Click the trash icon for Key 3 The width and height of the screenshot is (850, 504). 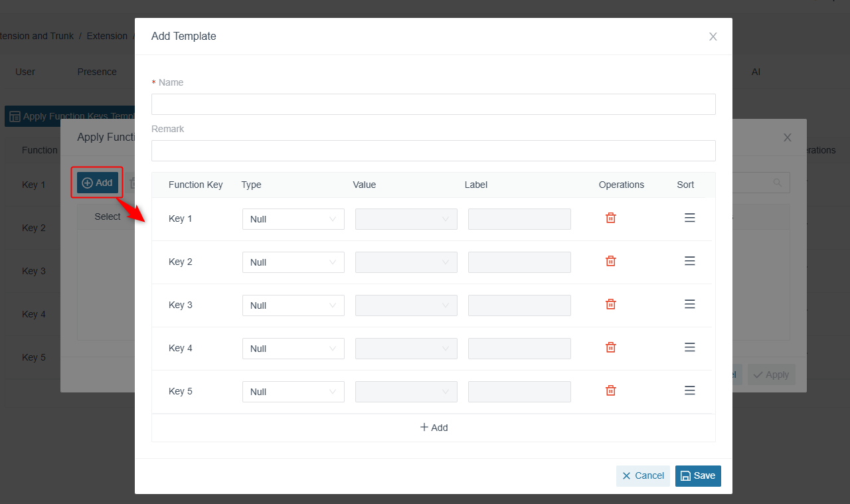(x=611, y=304)
